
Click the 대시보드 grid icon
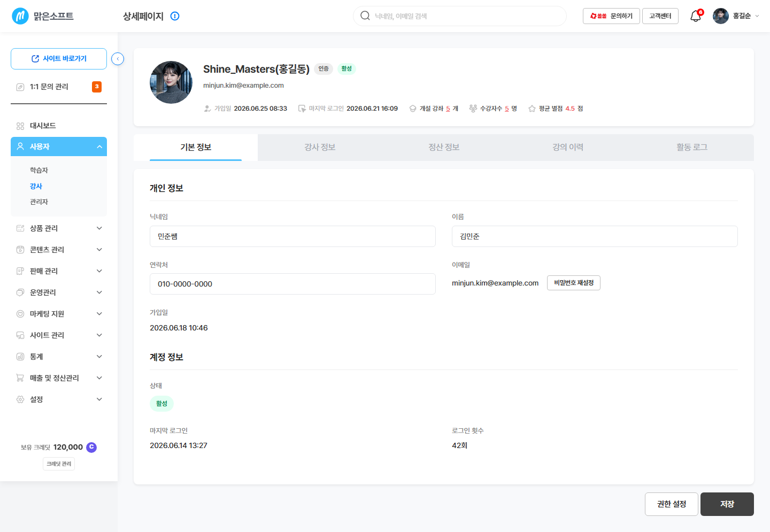point(20,126)
